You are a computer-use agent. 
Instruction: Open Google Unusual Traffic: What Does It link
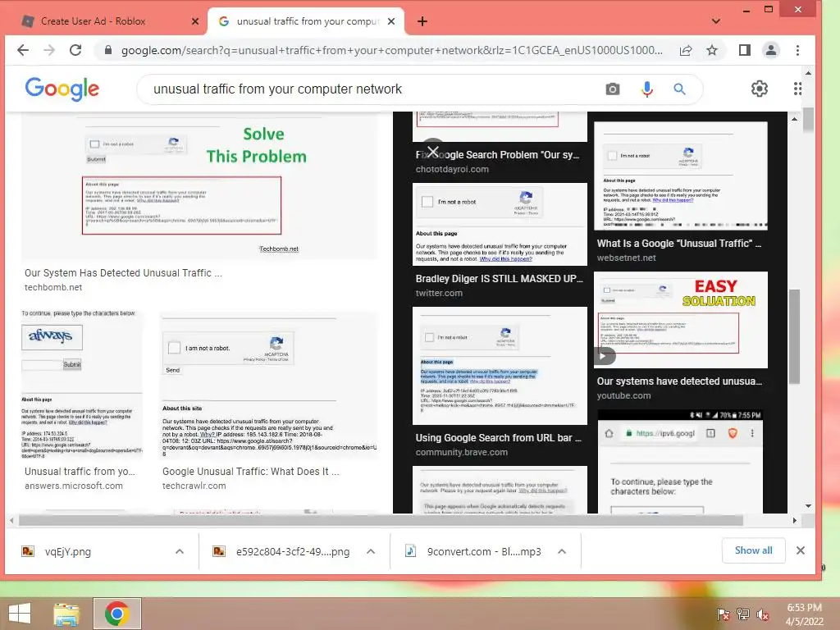click(251, 472)
